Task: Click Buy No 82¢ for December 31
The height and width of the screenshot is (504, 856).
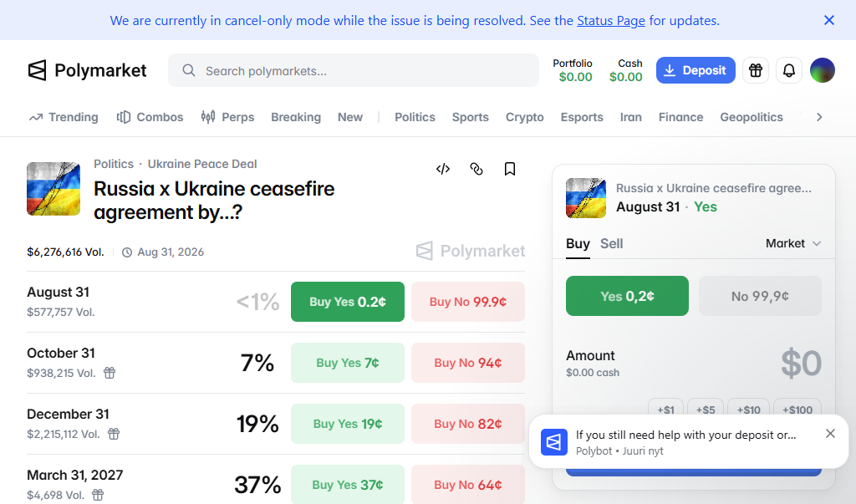Action: (468, 424)
